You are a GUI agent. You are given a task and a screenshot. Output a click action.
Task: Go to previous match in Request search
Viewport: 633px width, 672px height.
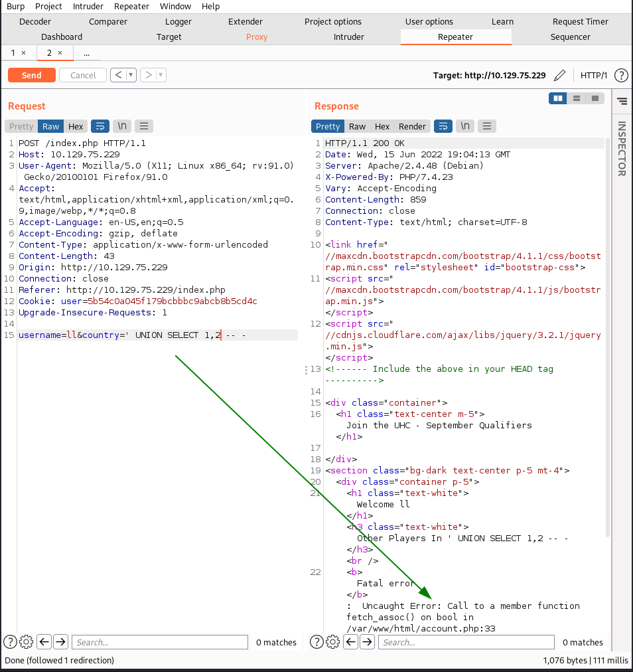44,641
